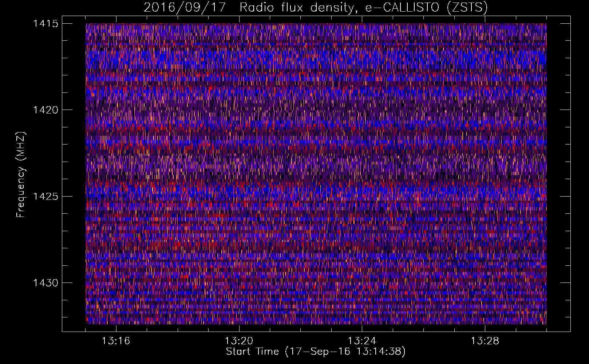Click the 13:28 time tick label
The width and height of the screenshot is (589, 364).
485,341
